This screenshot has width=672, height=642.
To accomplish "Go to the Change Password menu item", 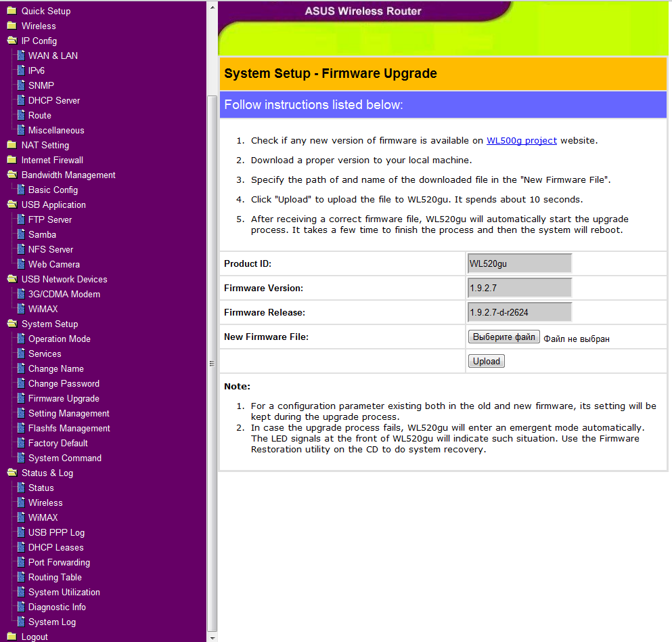I will pyautogui.click(x=64, y=383).
